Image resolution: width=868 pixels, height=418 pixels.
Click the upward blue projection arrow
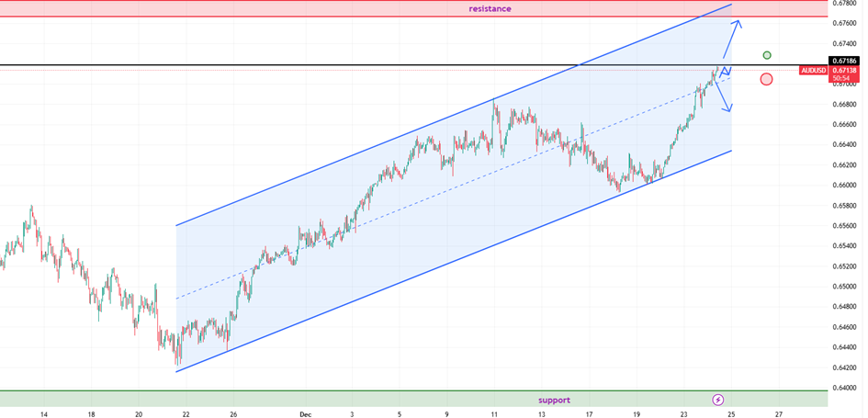[733, 35]
